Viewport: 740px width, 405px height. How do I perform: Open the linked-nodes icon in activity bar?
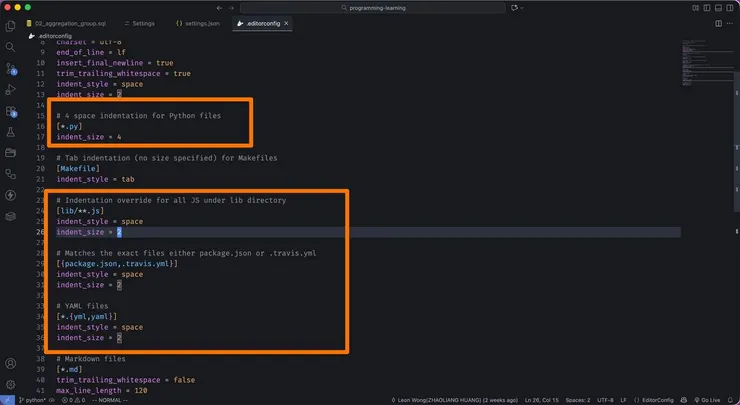[x=10, y=174]
